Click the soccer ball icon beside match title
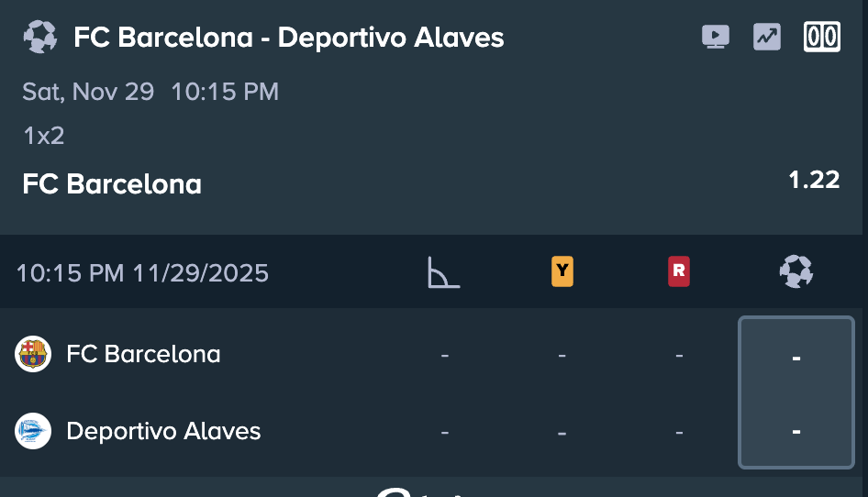 tap(39, 37)
